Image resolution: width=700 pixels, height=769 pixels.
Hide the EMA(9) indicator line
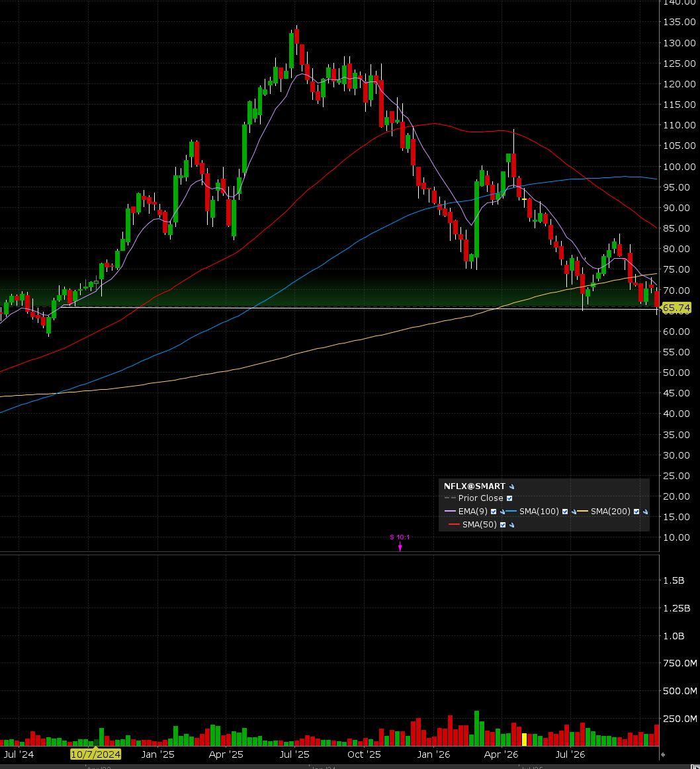[x=494, y=512]
